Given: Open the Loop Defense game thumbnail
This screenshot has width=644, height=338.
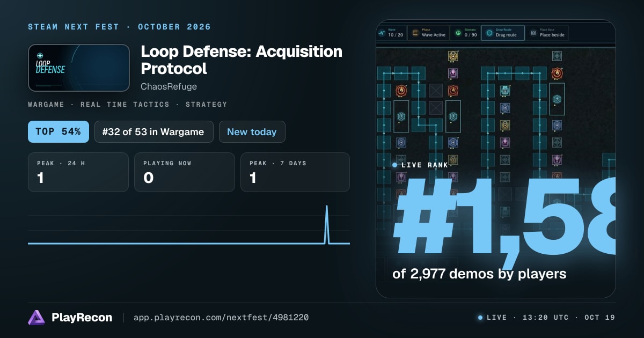Looking at the screenshot, I should (79, 68).
